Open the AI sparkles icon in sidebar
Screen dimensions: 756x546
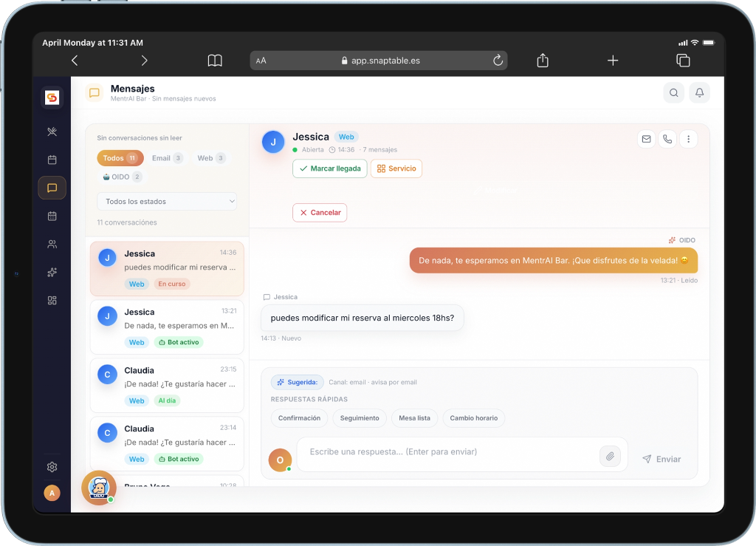(52, 273)
